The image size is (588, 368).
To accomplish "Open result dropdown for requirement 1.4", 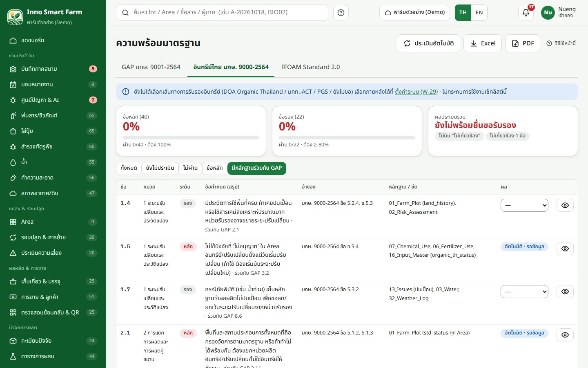I will (524, 205).
